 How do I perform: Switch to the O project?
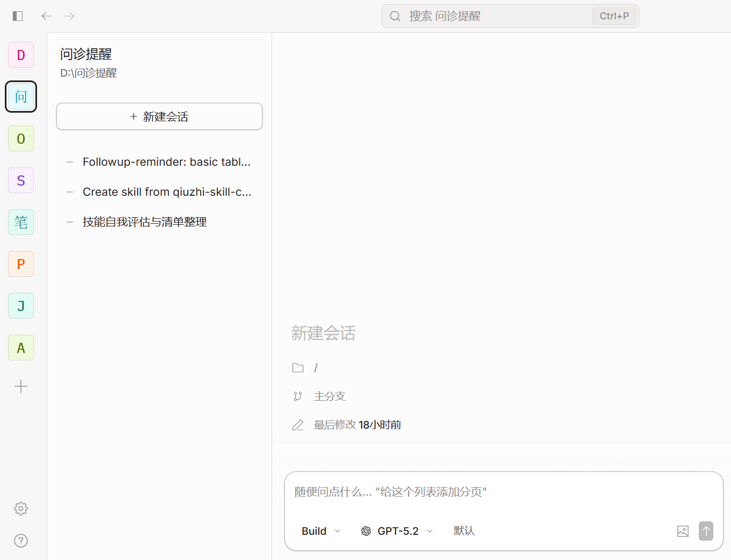point(21,138)
